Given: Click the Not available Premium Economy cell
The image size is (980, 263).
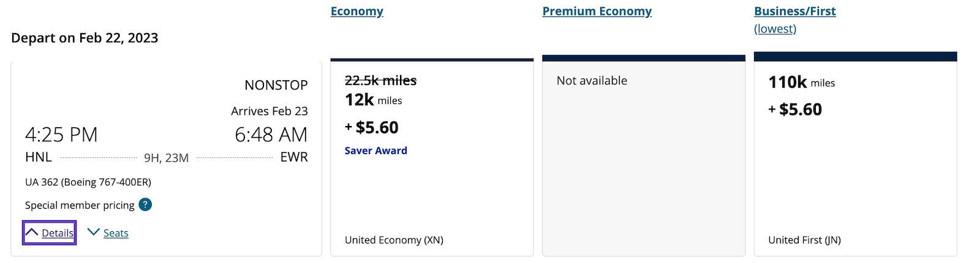Looking at the screenshot, I should pos(644,156).
